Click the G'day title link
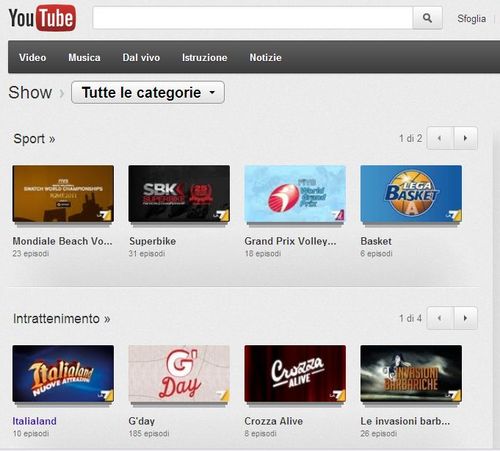The height and width of the screenshot is (451, 500). pos(142,421)
